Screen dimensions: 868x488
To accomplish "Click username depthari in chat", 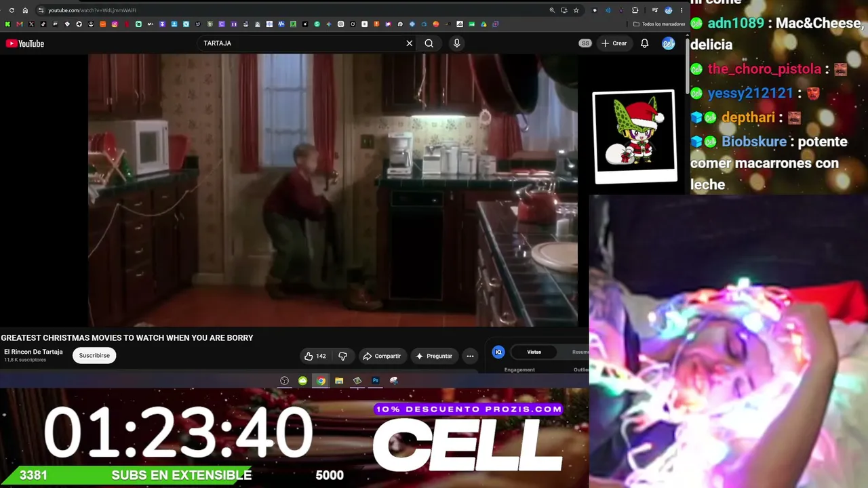I will click(x=748, y=117).
